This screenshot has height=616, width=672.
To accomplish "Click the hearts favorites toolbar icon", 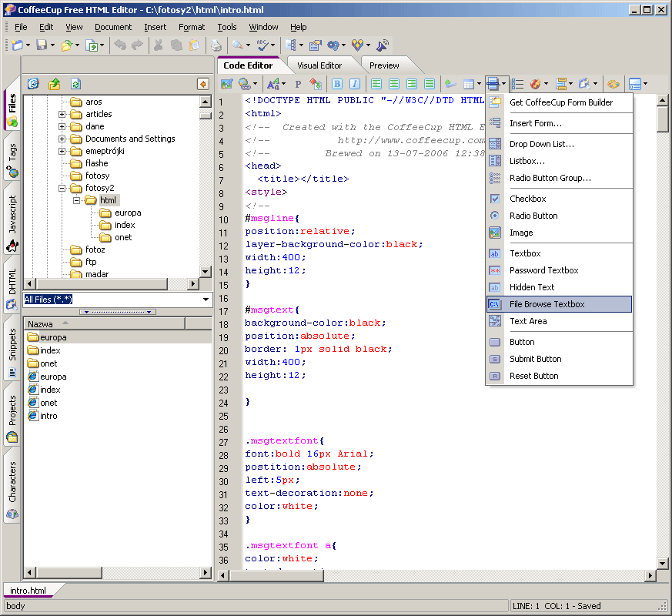I will [357, 45].
